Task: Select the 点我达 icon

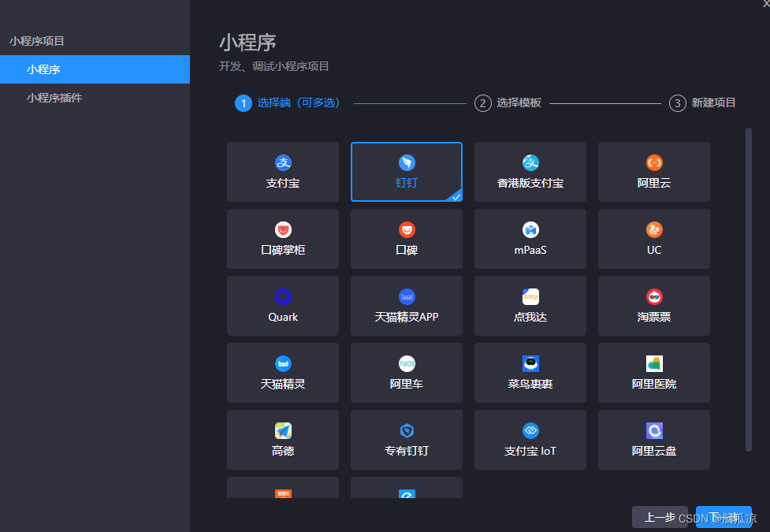Action: point(530,296)
